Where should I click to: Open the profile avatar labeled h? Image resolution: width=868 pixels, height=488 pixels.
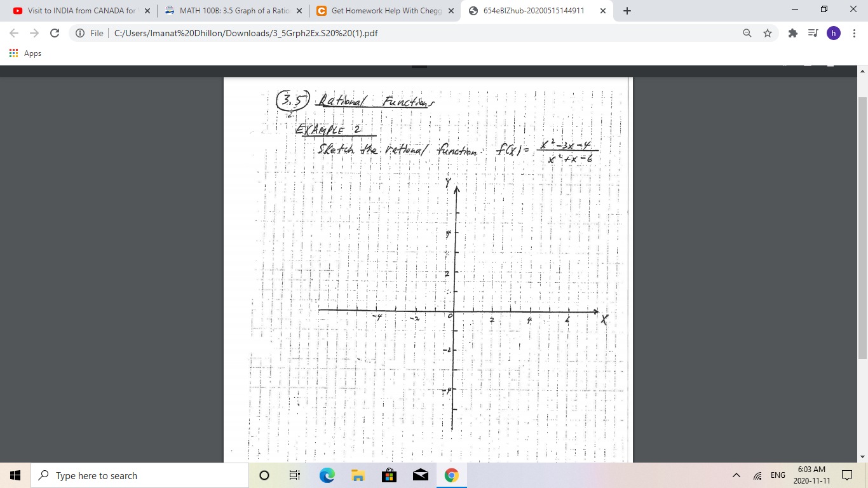click(834, 33)
